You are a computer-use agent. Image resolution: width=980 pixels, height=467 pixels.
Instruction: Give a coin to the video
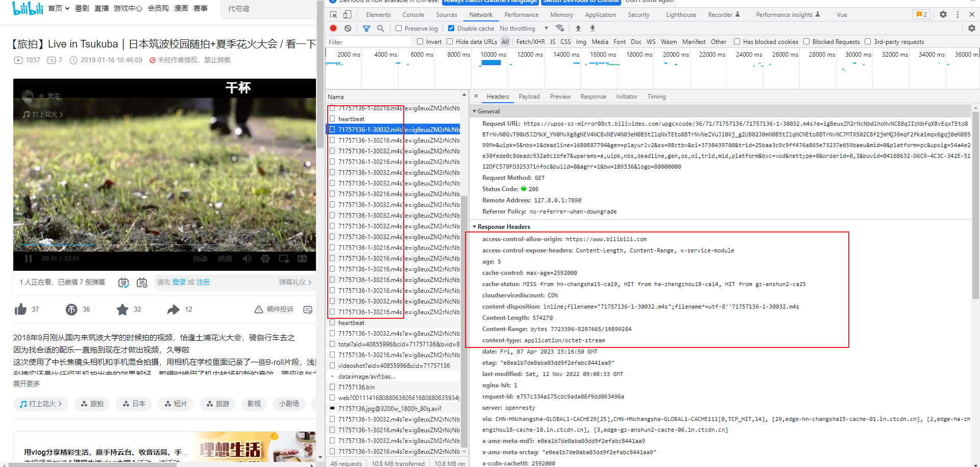(x=71, y=309)
